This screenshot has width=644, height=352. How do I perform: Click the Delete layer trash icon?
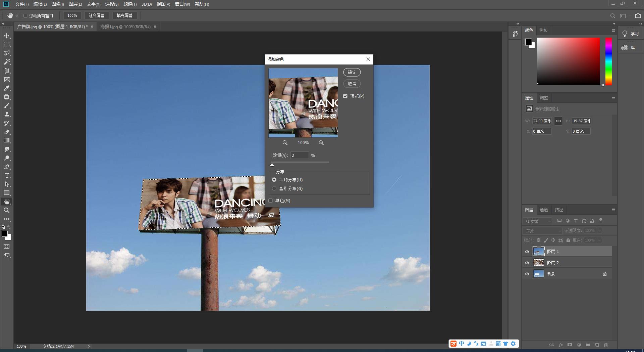pyautogui.click(x=606, y=345)
